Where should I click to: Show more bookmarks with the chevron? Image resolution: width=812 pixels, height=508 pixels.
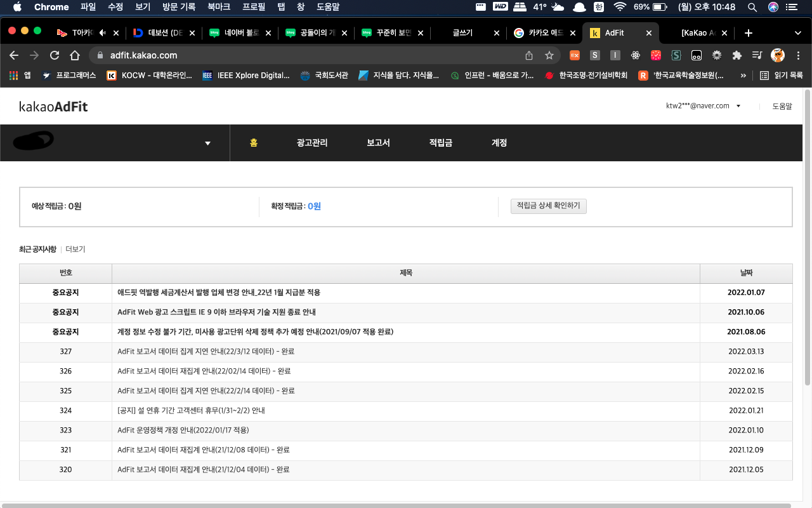click(743, 75)
